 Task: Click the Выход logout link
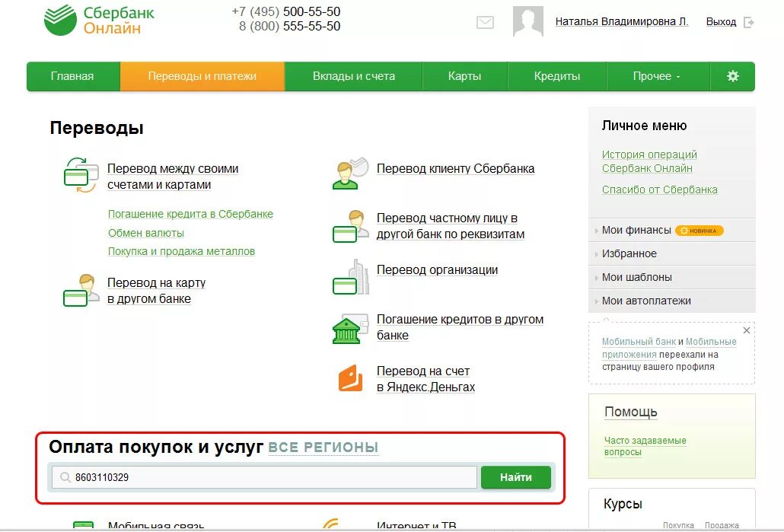click(721, 21)
